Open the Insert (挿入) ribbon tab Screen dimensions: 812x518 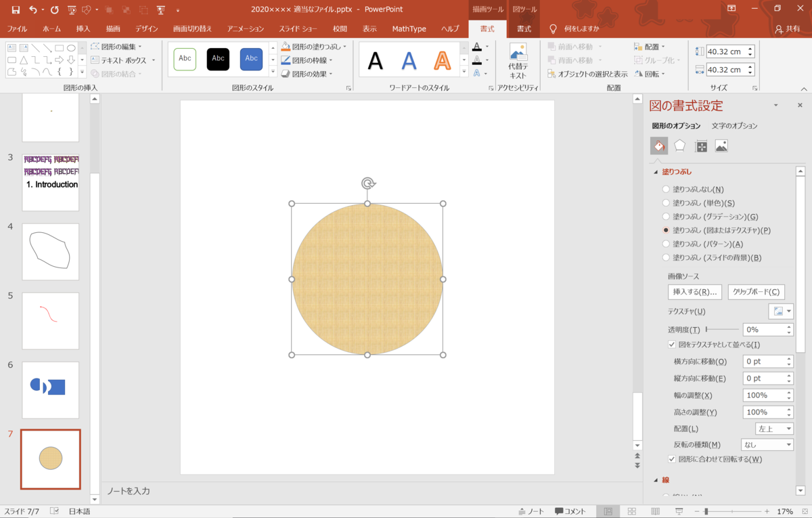tap(83, 29)
